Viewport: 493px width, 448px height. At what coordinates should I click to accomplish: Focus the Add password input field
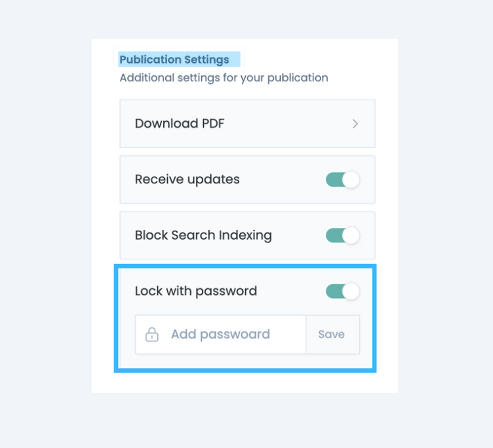coord(221,335)
